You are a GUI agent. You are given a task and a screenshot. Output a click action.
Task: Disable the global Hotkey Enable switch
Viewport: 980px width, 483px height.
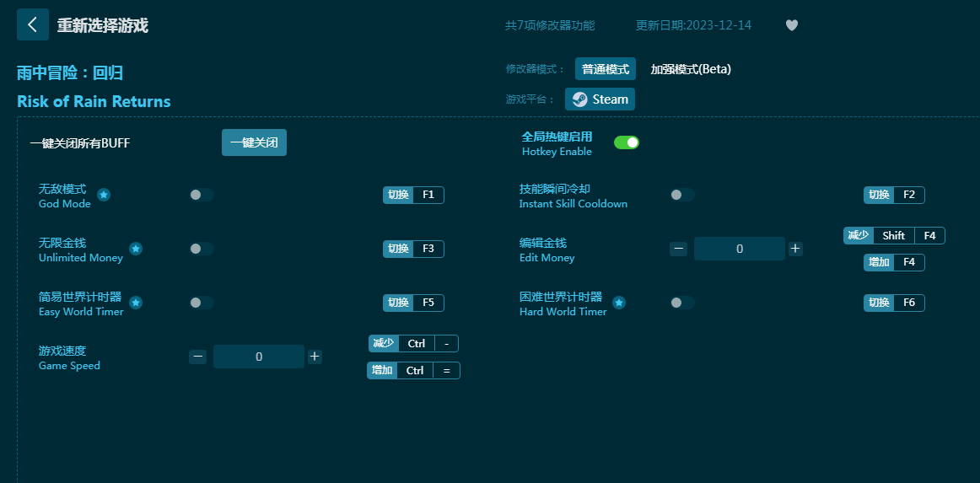pos(627,142)
